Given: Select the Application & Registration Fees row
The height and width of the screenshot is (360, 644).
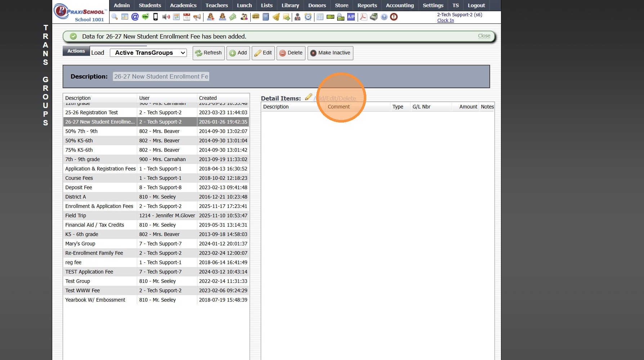Looking at the screenshot, I should pyautogui.click(x=156, y=169).
